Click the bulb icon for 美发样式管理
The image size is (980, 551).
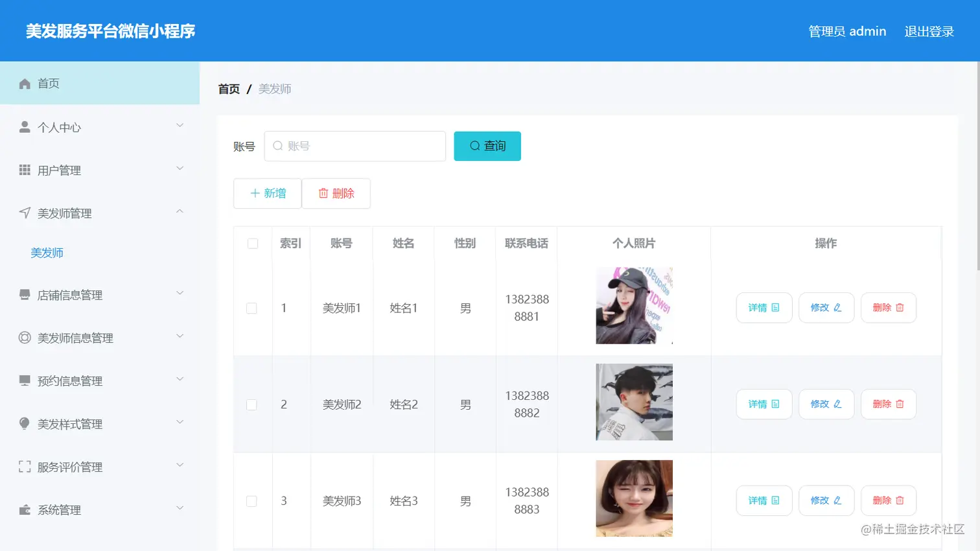[x=25, y=423]
